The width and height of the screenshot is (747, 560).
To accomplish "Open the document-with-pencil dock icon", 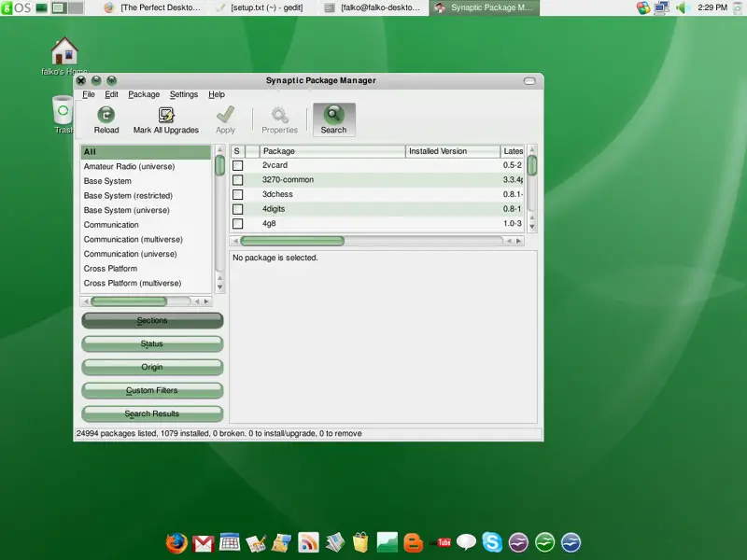I will click(256, 543).
